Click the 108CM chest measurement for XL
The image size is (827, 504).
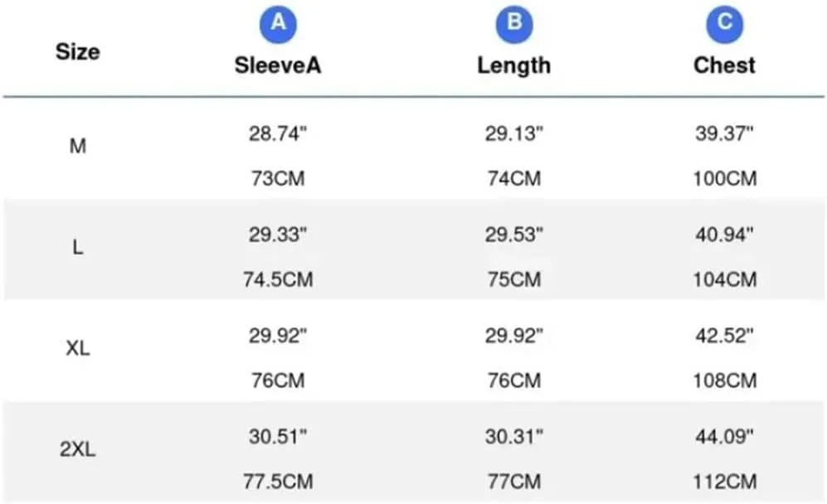(725, 380)
